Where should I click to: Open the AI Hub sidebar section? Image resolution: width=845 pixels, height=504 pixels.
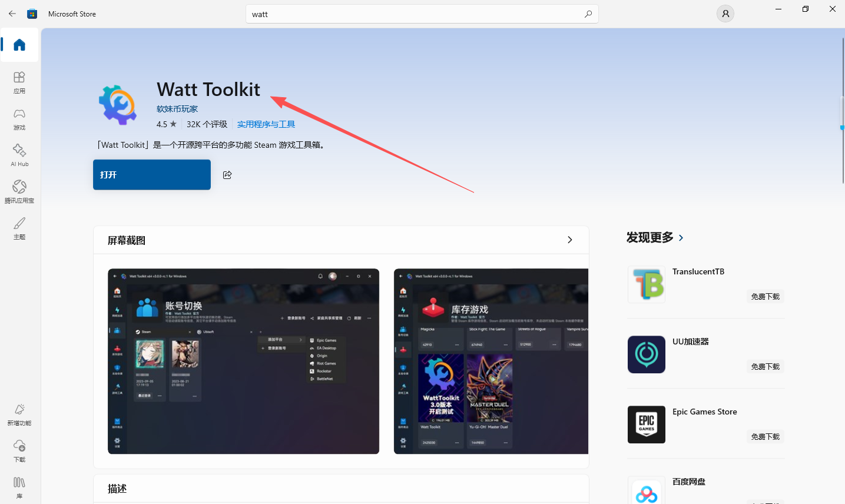pyautogui.click(x=19, y=155)
